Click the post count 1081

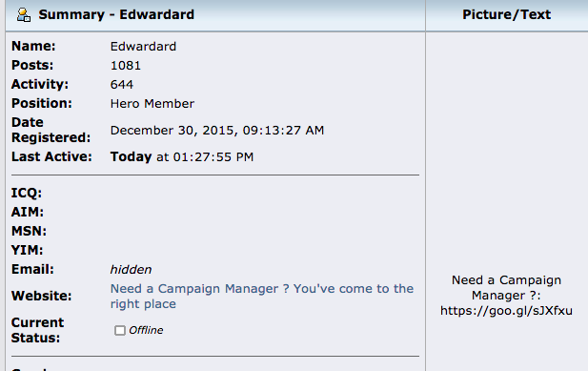125,66
